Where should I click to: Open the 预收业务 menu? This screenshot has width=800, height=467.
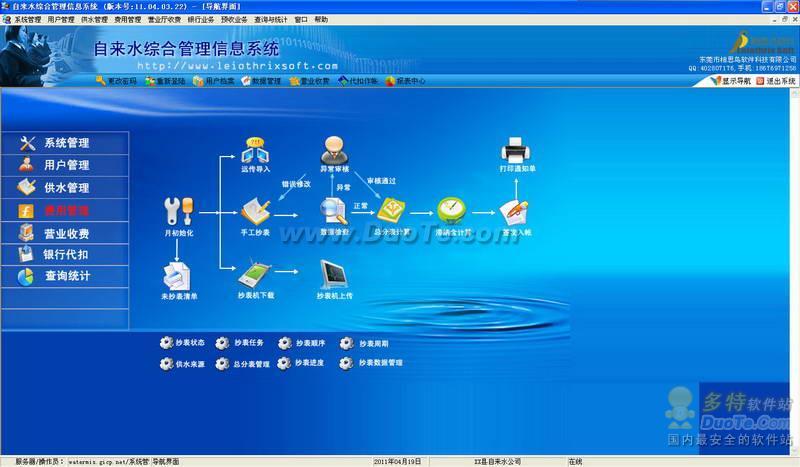tap(234, 19)
